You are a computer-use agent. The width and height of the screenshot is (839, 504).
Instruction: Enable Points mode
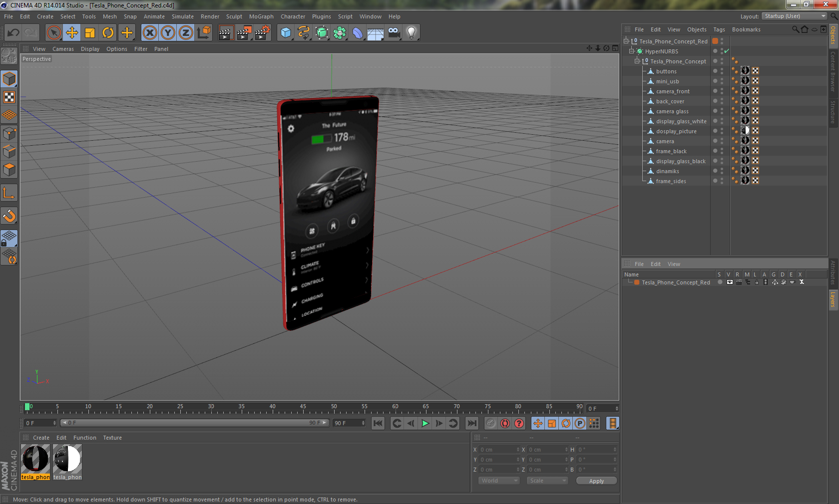9,133
